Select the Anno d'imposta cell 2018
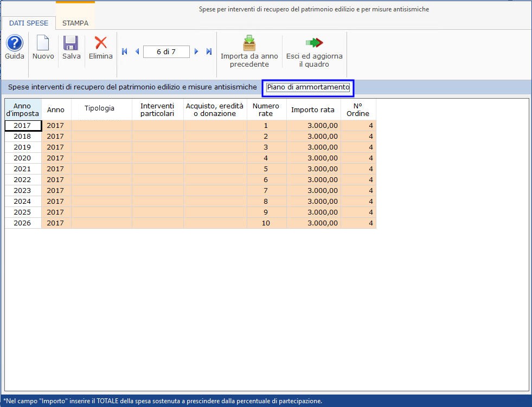The image size is (532, 407). pyautogui.click(x=23, y=137)
